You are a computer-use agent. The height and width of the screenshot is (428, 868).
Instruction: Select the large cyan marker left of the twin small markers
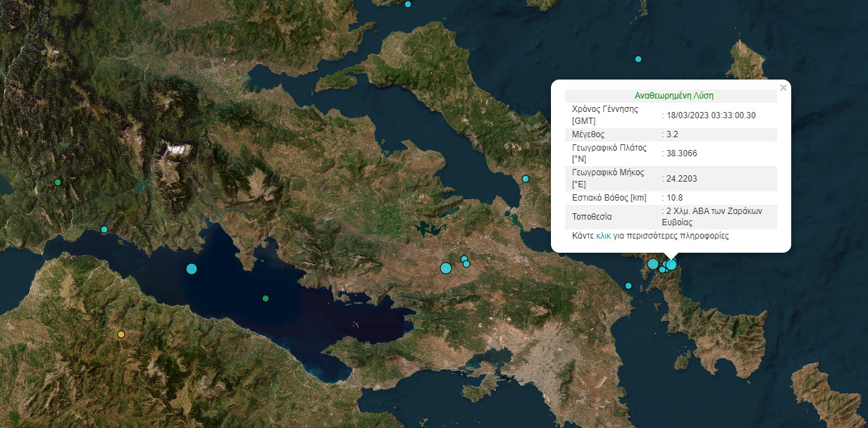pyautogui.click(x=445, y=267)
